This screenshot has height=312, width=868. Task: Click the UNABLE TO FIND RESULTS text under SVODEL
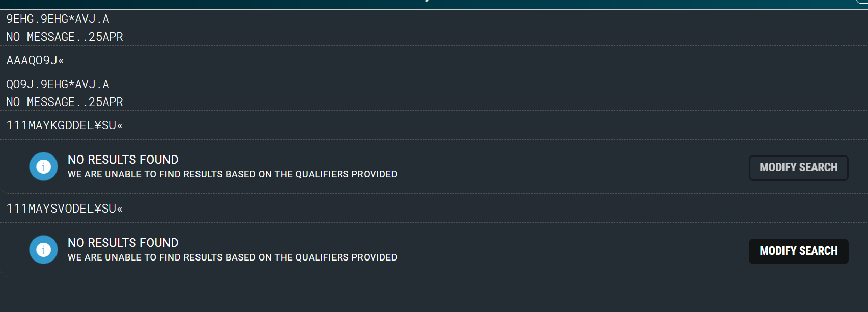(x=232, y=257)
